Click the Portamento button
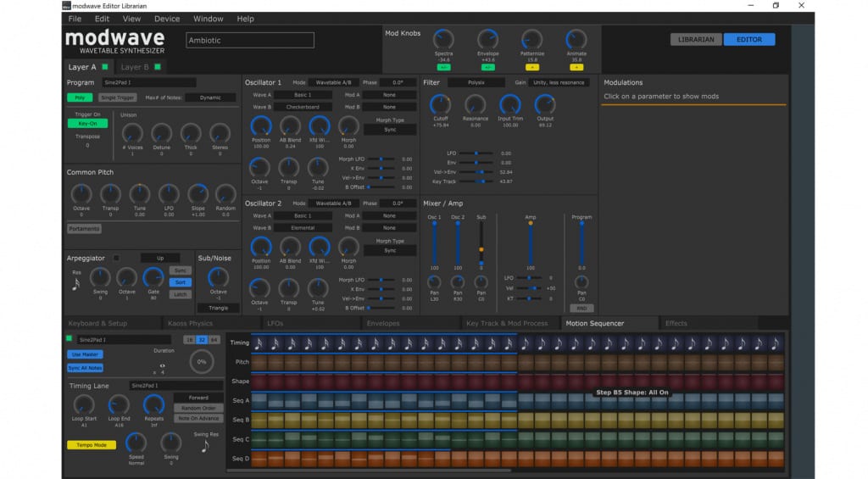868x479 pixels. [84, 229]
